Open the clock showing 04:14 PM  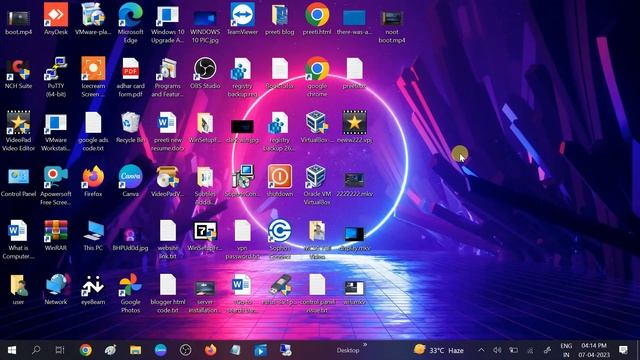[594, 350]
